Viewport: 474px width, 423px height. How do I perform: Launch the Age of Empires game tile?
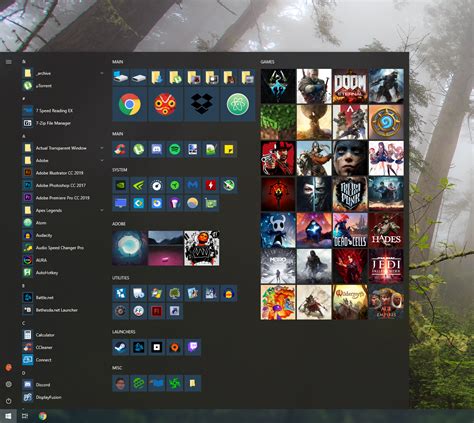coord(386,302)
